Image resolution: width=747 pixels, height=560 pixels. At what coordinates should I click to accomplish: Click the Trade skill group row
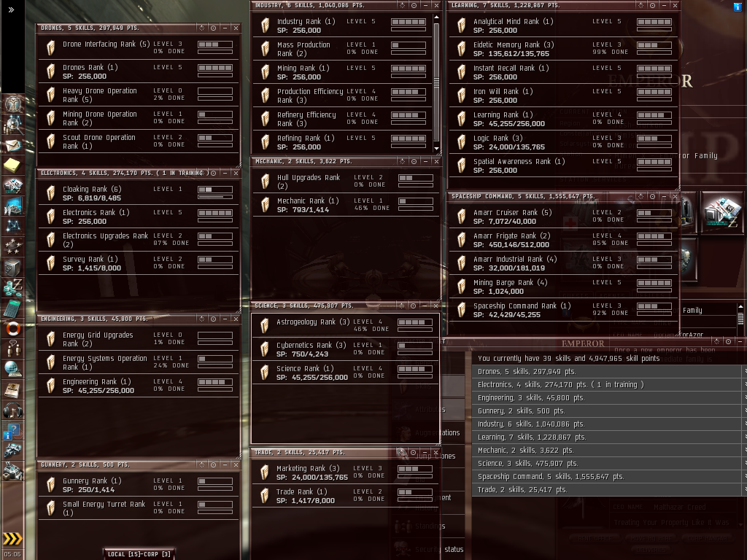[609, 489]
